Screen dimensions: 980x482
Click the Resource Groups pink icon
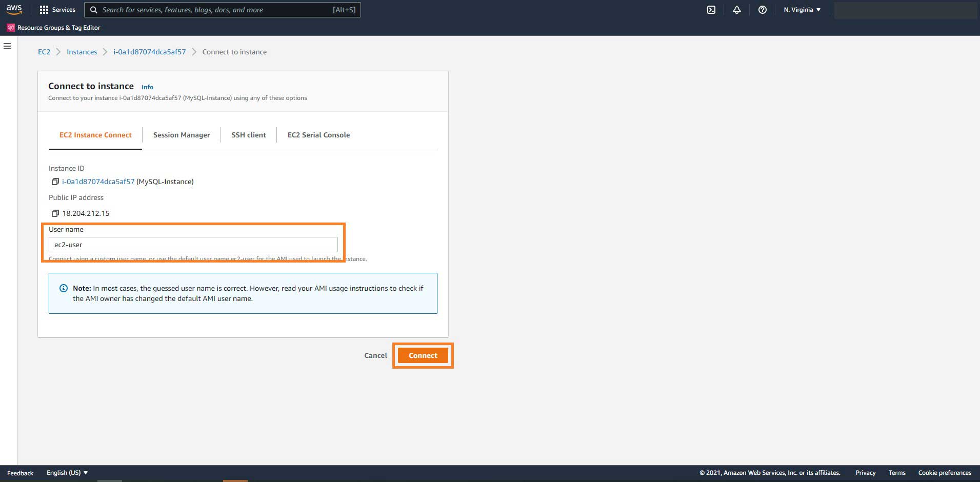[x=11, y=28]
